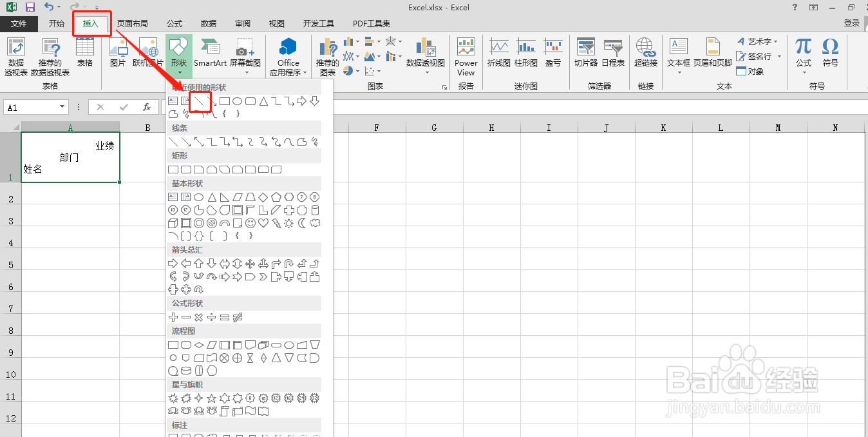Click the 切片器 slicer button
This screenshot has width=868, height=437.
coord(586,52)
